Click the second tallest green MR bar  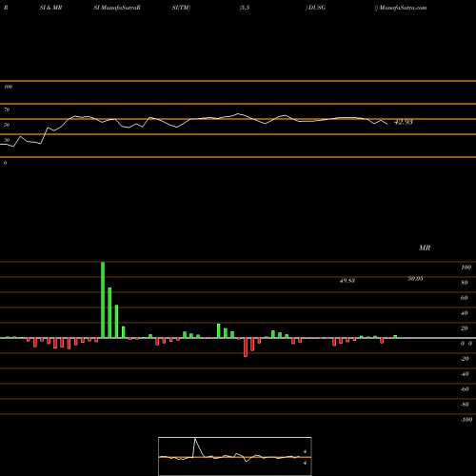pyautogui.click(x=109, y=312)
